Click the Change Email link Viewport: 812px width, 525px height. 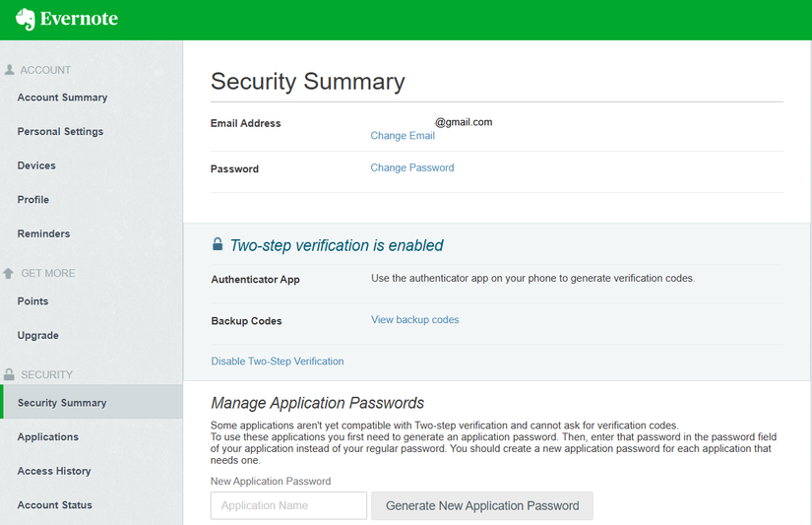[403, 136]
